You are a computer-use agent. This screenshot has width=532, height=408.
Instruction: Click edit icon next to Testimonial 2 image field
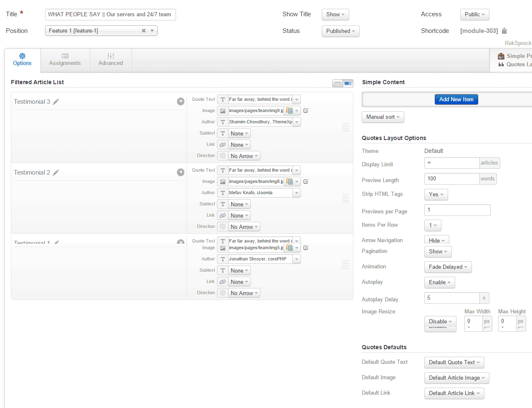point(306,182)
